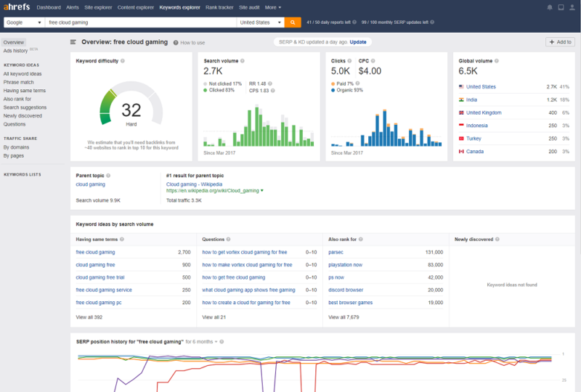Viewport: 581px width, 392px height.
Task: Open the notifications bell
Action: (549, 7)
